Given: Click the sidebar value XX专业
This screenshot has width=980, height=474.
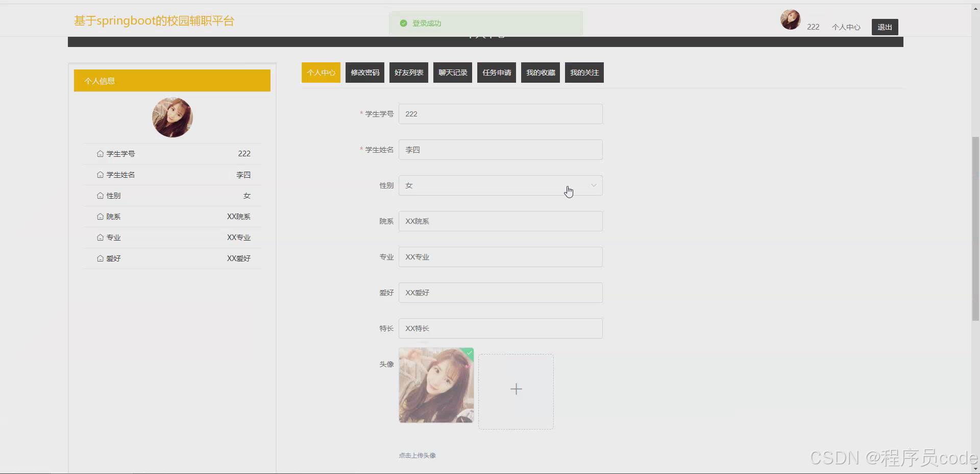Looking at the screenshot, I should coord(239,238).
